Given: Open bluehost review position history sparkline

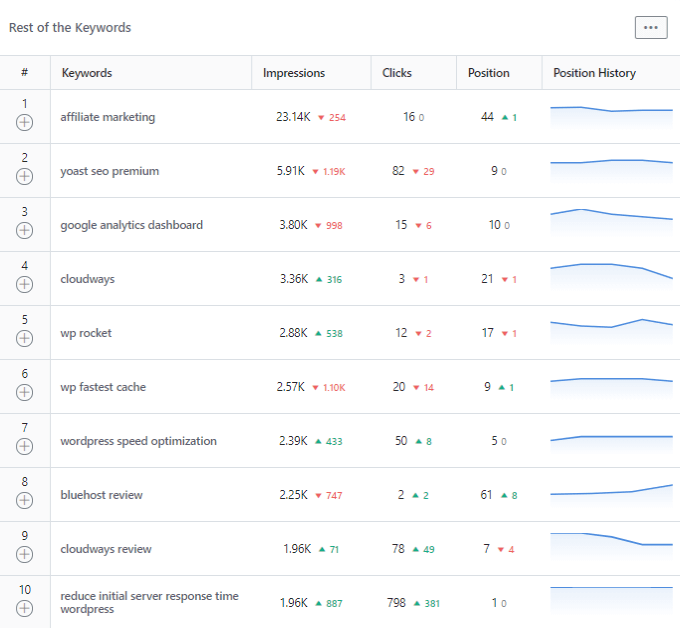Looking at the screenshot, I should pos(611,496).
